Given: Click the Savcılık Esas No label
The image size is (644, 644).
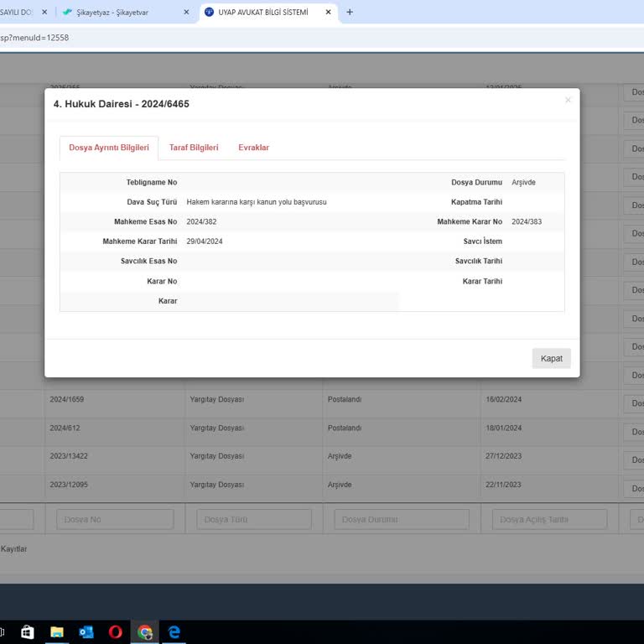Looking at the screenshot, I should [x=148, y=262].
